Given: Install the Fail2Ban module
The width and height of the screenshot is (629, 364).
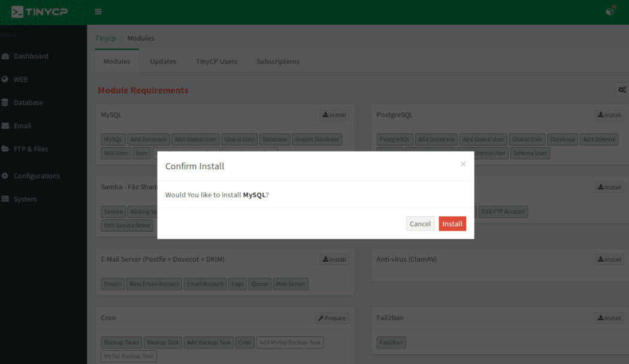Looking at the screenshot, I should (609, 318).
